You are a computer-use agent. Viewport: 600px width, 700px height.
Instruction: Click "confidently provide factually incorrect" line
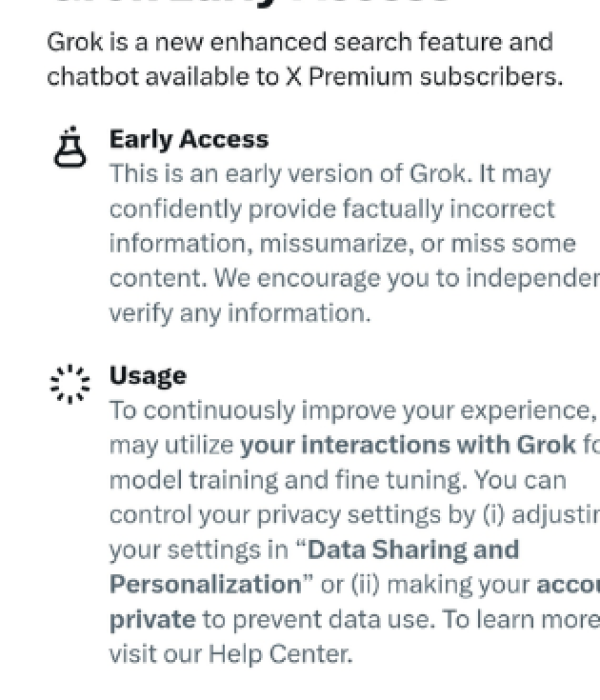[x=331, y=209]
